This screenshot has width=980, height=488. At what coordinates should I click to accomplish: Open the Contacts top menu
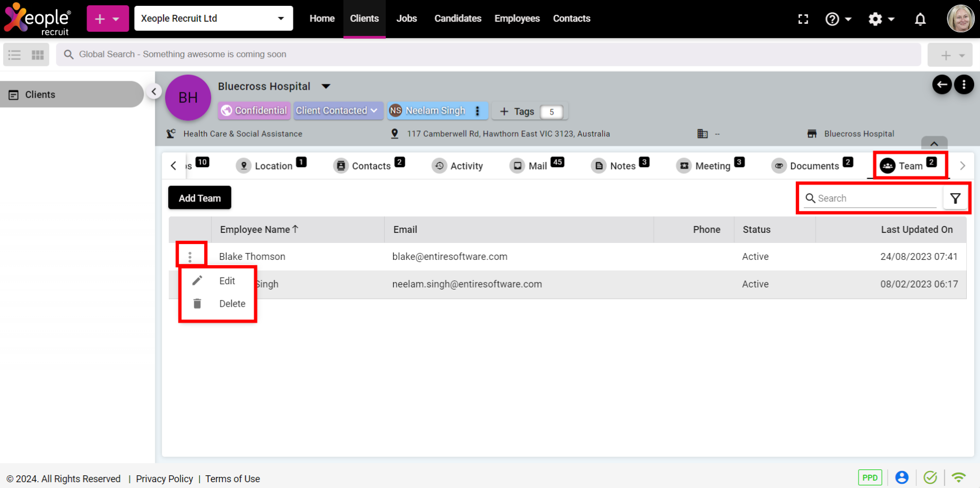(571, 19)
